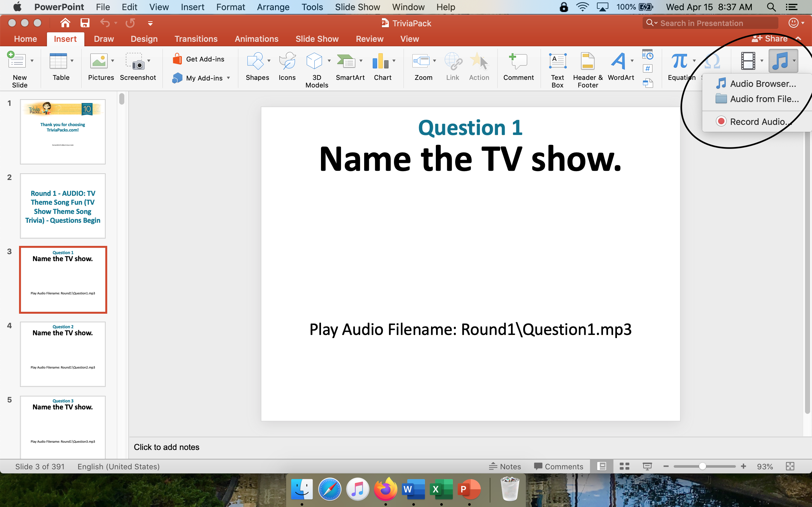
Task: Switch to the Transitions ribbon tab
Action: click(196, 39)
